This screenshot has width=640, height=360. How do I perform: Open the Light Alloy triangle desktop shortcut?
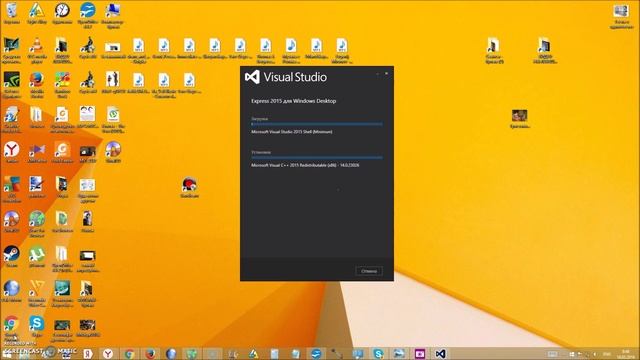pyautogui.click(x=37, y=14)
